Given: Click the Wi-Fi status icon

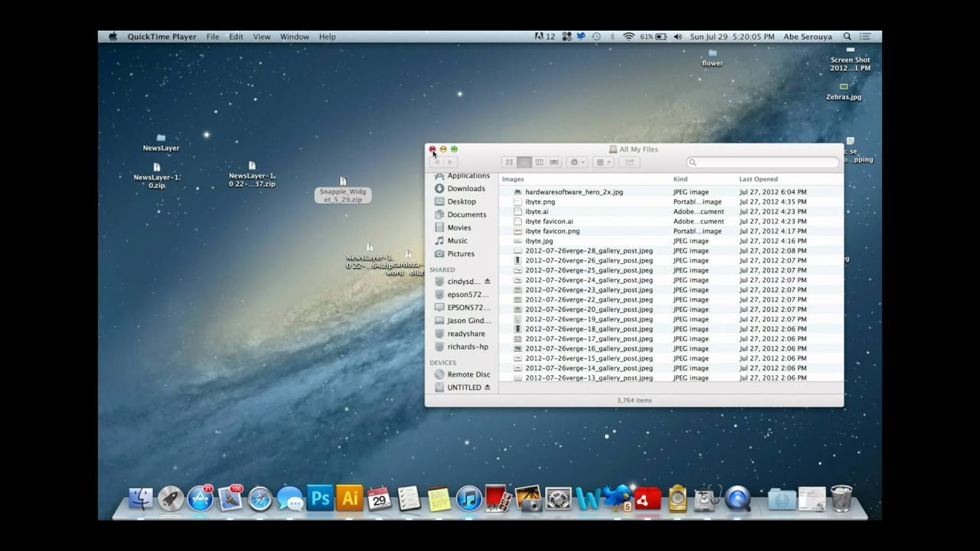Looking at the screenshot, I should point(629,36).
